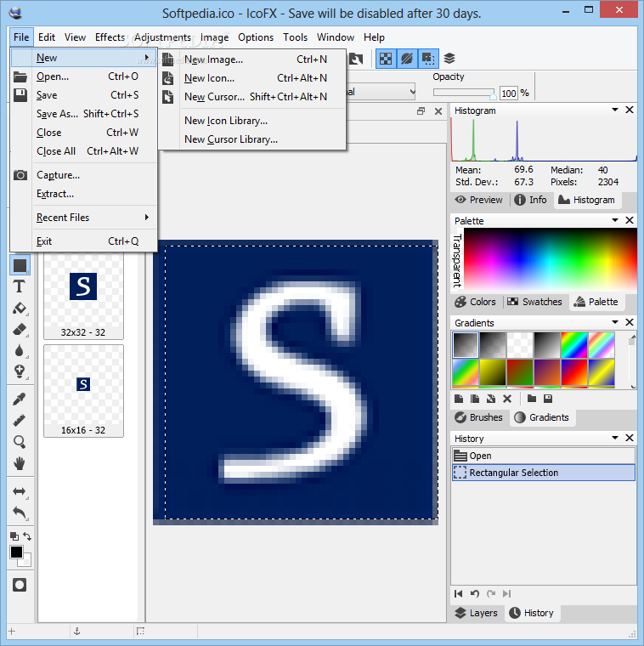Click the camera Capture icon in File menu
Image resolution: width=644 pixels, height=646 pixels.
(x=20, y=175)
